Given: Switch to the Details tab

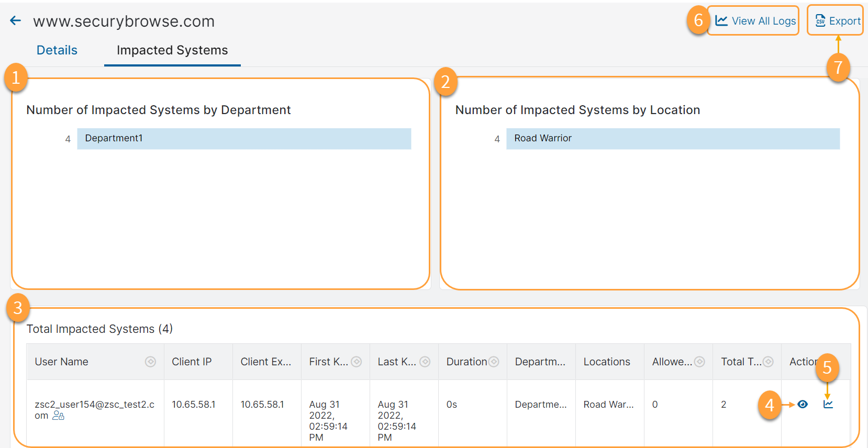Looking at the screenshot, I should [57, 50].
